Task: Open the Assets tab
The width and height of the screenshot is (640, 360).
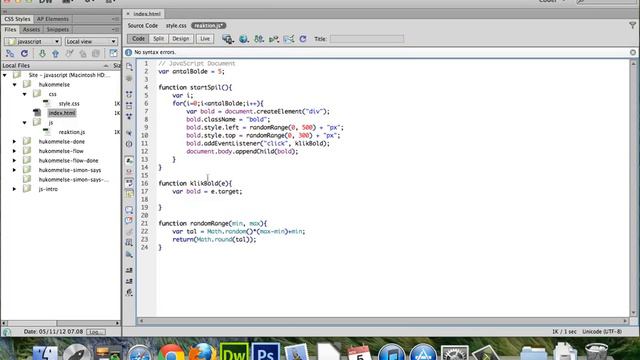Action: (31, 29)
